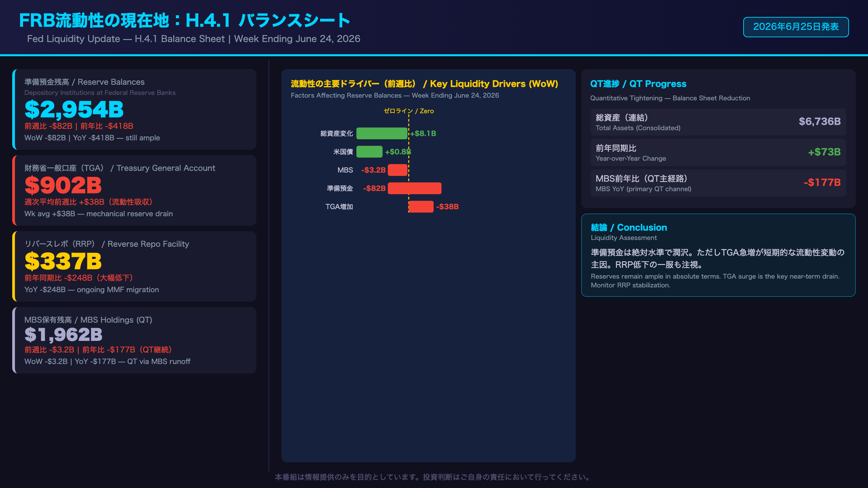Viewport: 868px width, 488px height.
Task: Select the Liquidity Assessment label
Action: tap(624, 238)
